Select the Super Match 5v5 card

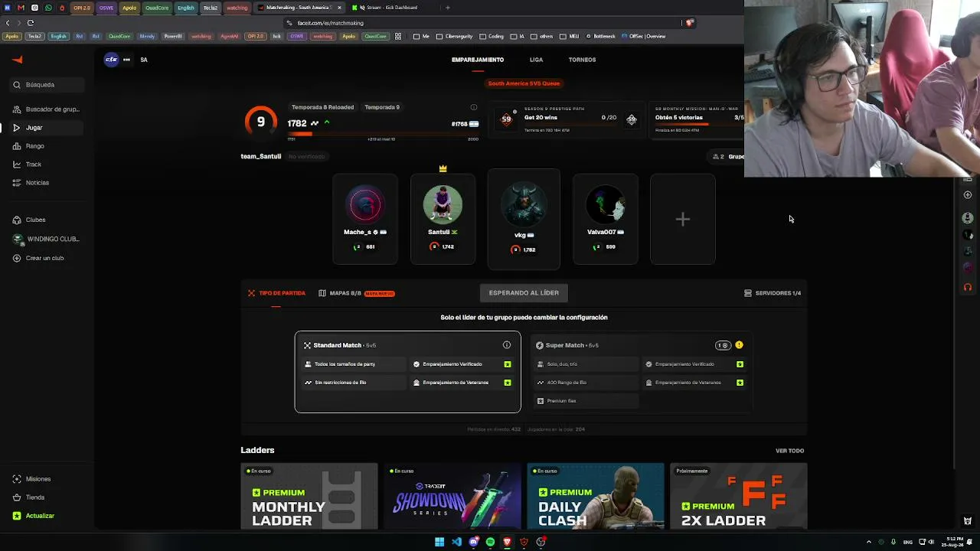click(640, 372)
